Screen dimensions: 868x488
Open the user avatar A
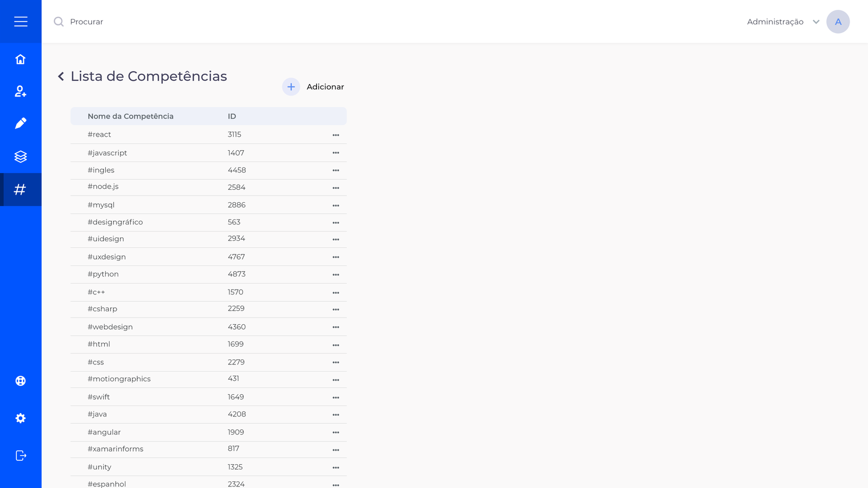(x=838, y=22)
